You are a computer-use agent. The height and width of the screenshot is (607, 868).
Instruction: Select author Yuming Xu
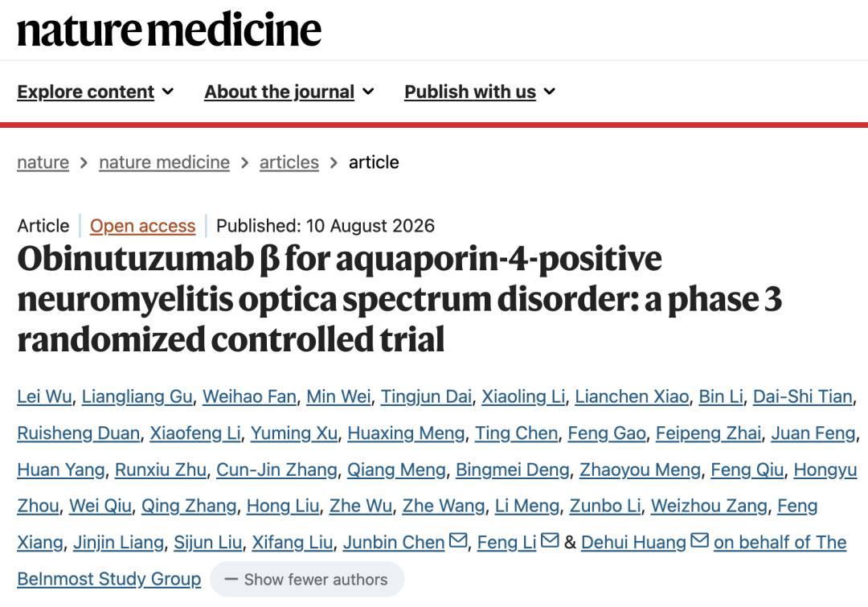[x=294, y=433]
